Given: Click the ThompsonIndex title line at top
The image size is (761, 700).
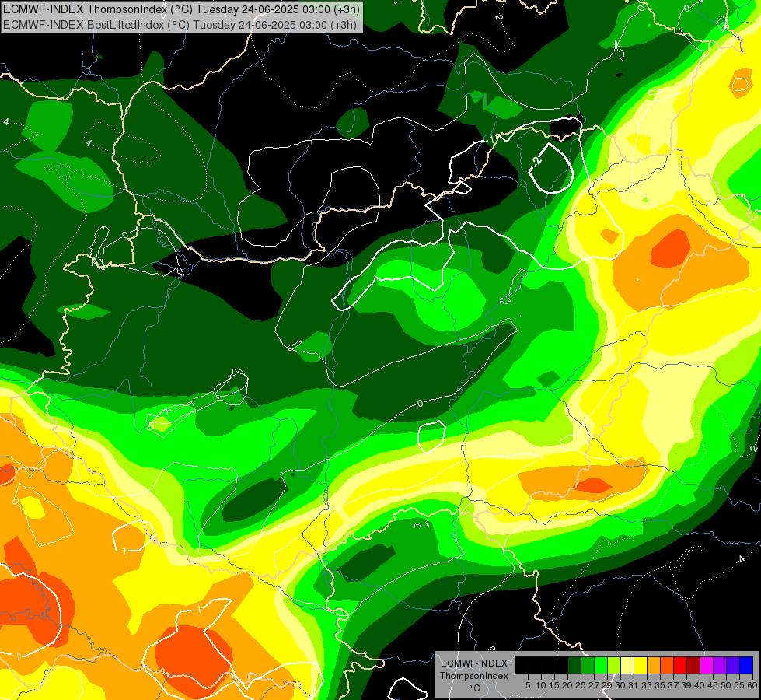Looking at the screenshot, I should 182,9.
